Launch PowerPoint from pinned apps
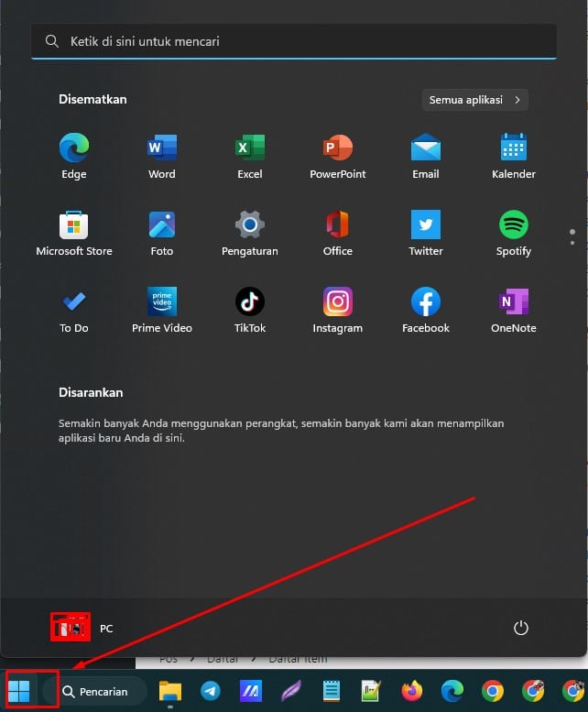The width and height of the screenshot is (588, 712). click(338, 156)
